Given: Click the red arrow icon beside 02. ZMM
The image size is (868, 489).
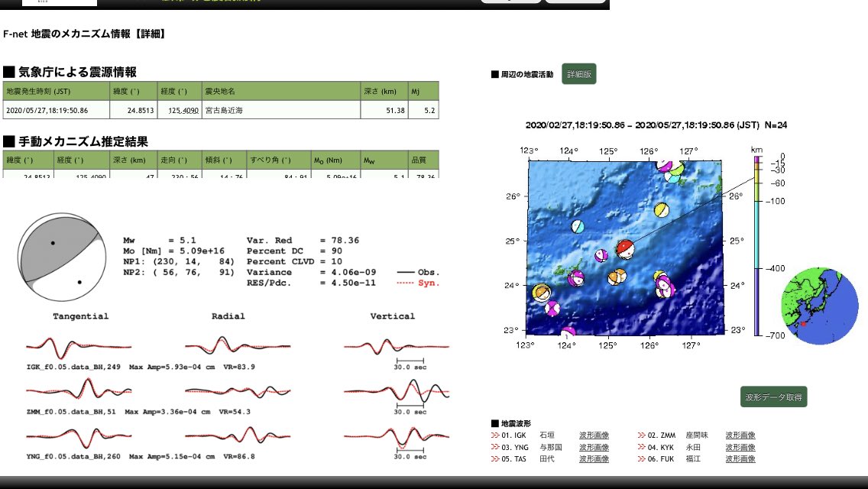Looking at the screenshot, I should (x=641, y=436).
